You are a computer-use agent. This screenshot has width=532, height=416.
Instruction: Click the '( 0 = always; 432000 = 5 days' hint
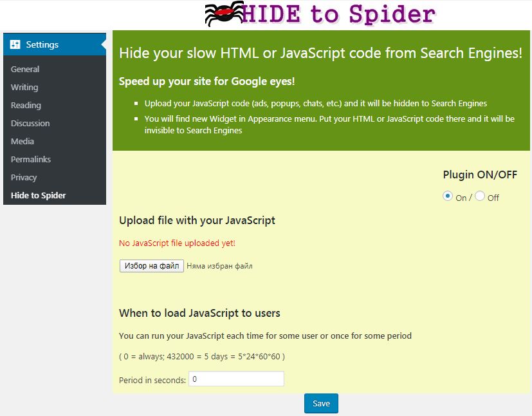click(202, 357)
